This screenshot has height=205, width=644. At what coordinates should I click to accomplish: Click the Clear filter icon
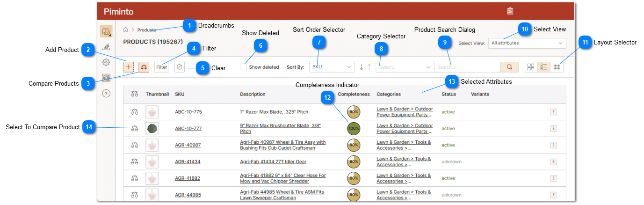pyautogui.click(x=180, y=67)
